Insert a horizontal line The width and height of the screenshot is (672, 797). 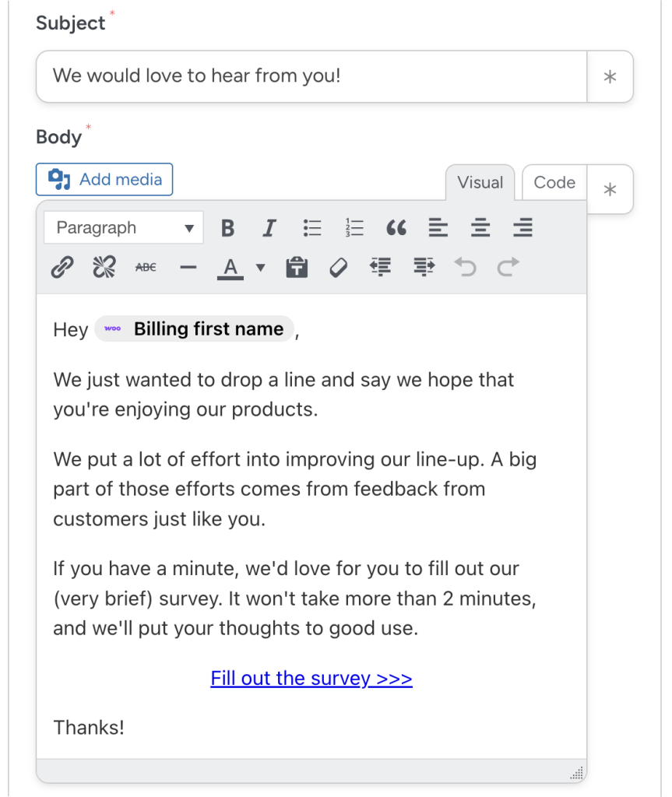click(187, 266)
